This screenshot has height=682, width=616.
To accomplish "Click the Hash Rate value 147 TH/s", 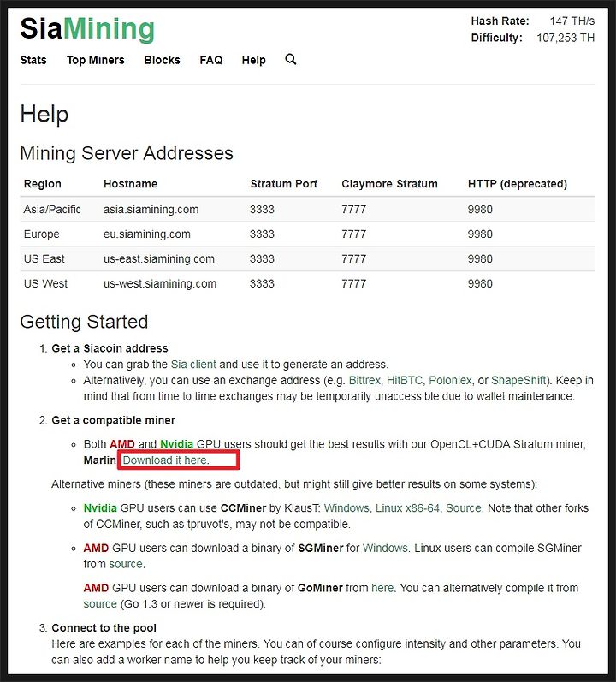I will click(x=572, y=21).
